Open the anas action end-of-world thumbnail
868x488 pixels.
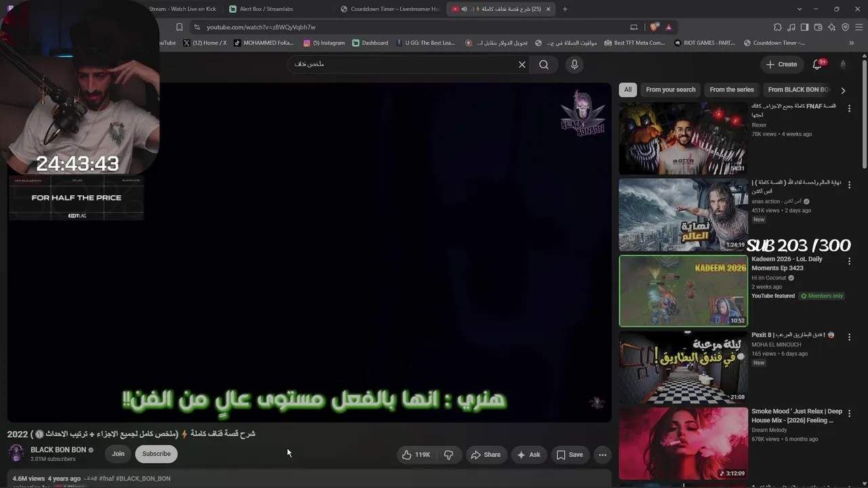coord(684,215)
